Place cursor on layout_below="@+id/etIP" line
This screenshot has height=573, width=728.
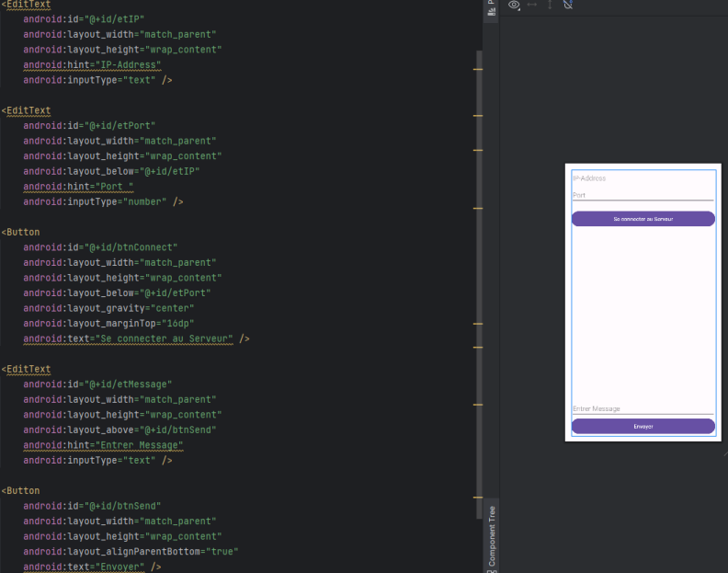pyautogui.click(x=111, y=171)
